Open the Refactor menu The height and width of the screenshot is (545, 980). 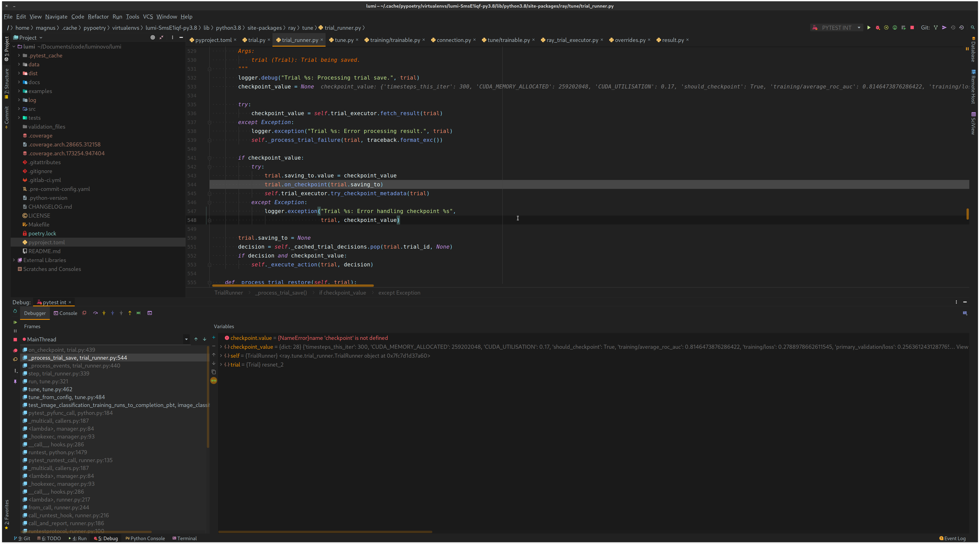click(98, 16)
